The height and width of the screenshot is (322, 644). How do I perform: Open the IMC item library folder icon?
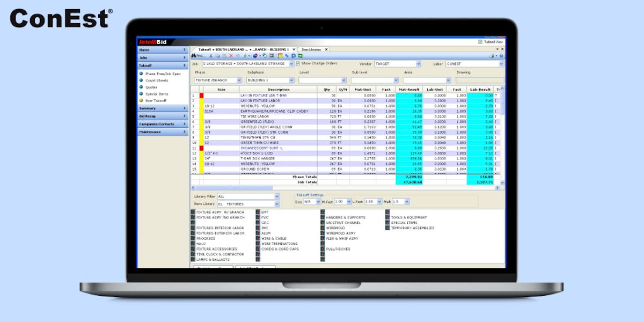coord(258,228)
